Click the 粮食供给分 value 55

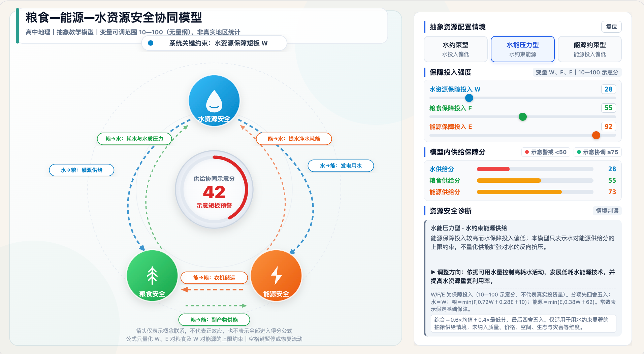[612, 180]
